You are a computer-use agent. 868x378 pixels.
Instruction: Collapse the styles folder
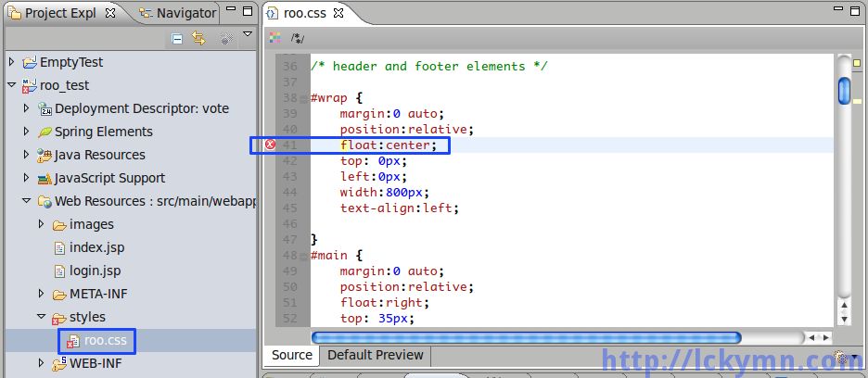coord(42,317)
